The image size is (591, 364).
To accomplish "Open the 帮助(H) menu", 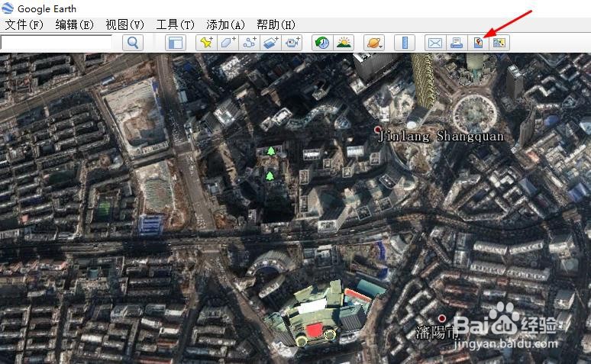I will click(276, 25).
